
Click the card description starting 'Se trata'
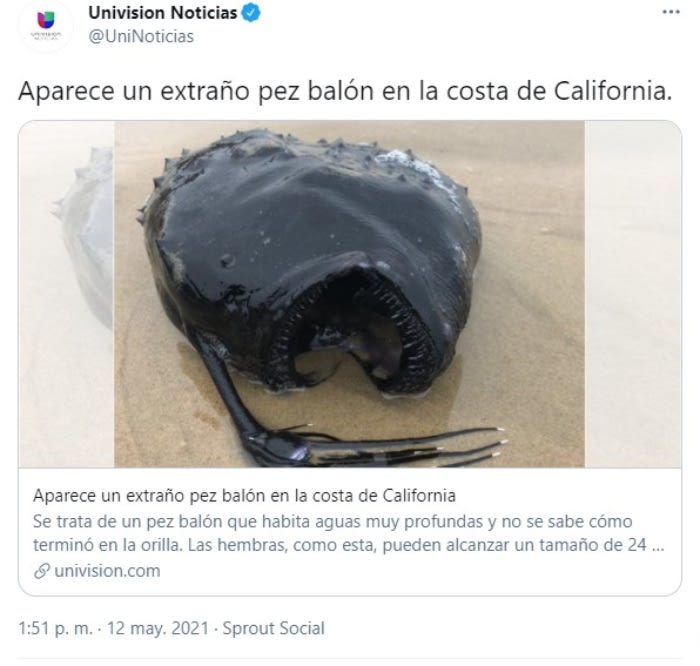click(x=349, y=533)
